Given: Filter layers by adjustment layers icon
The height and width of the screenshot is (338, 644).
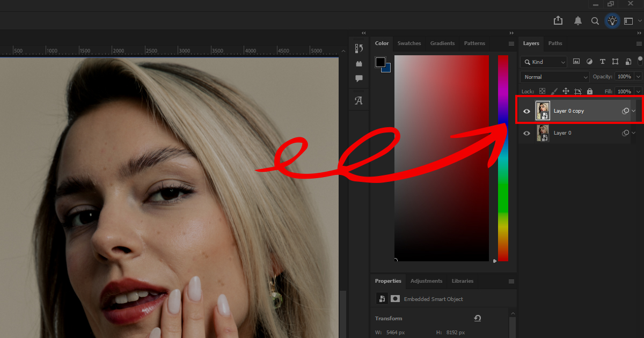Looking at the screenshot, I should tap(589, 62).
